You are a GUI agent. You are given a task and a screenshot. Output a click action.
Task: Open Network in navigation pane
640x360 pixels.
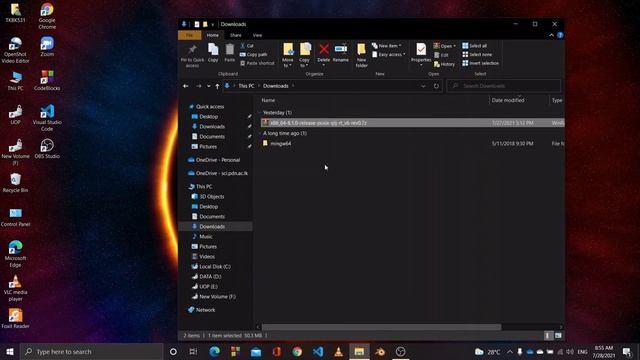tap(205, 310)
